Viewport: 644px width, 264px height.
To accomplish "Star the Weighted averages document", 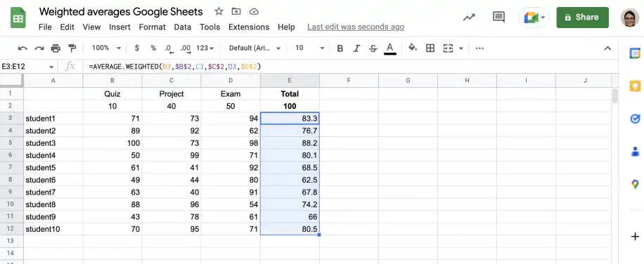I will click(219, 11).
